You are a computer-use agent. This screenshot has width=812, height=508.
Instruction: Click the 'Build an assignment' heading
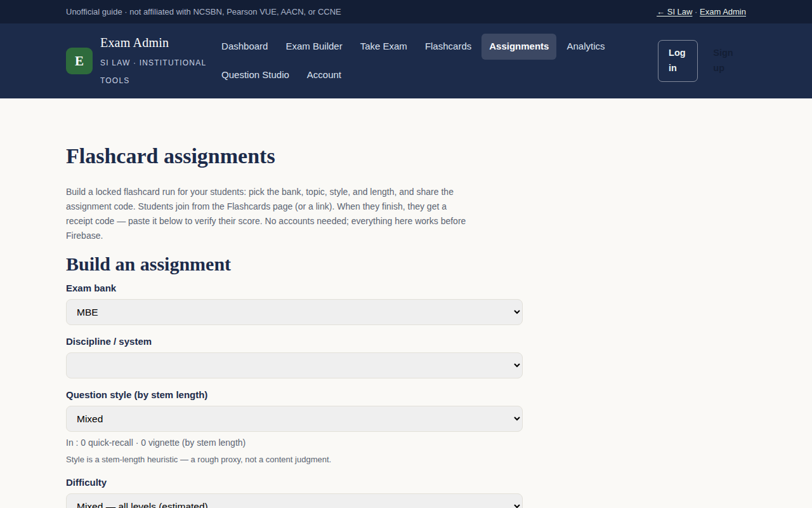(148, 264)
